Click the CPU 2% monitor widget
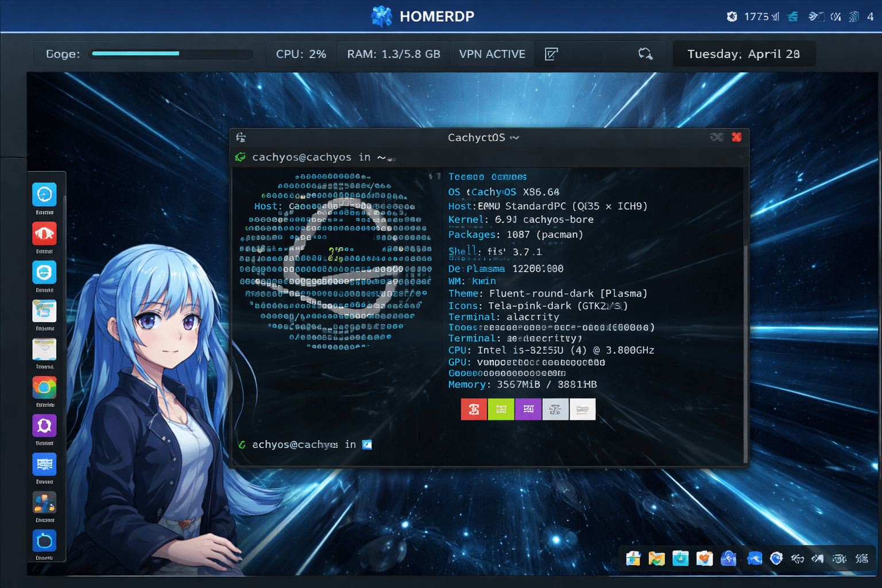Image resolution: width=882 pixels, height=588 pixels. click(x=301, y=54)
